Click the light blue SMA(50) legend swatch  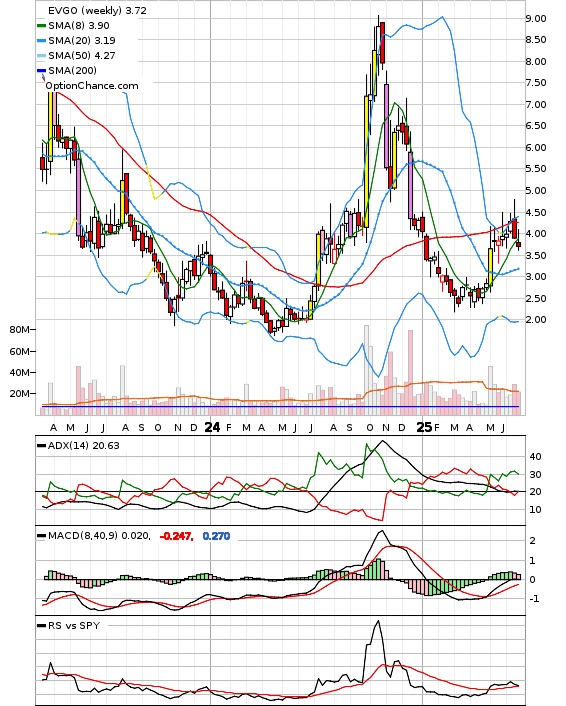[41, 55]
